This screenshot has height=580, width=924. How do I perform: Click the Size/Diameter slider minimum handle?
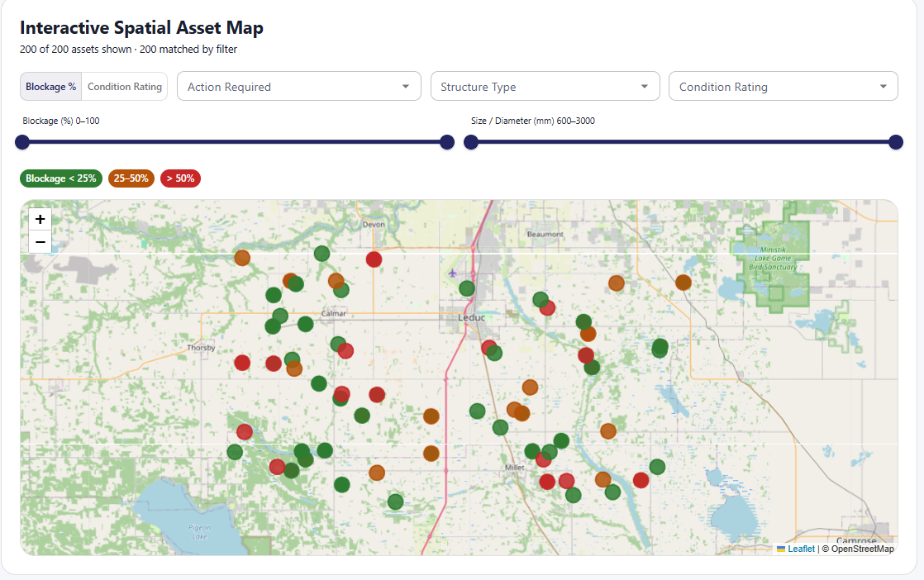tap(471, 142)
